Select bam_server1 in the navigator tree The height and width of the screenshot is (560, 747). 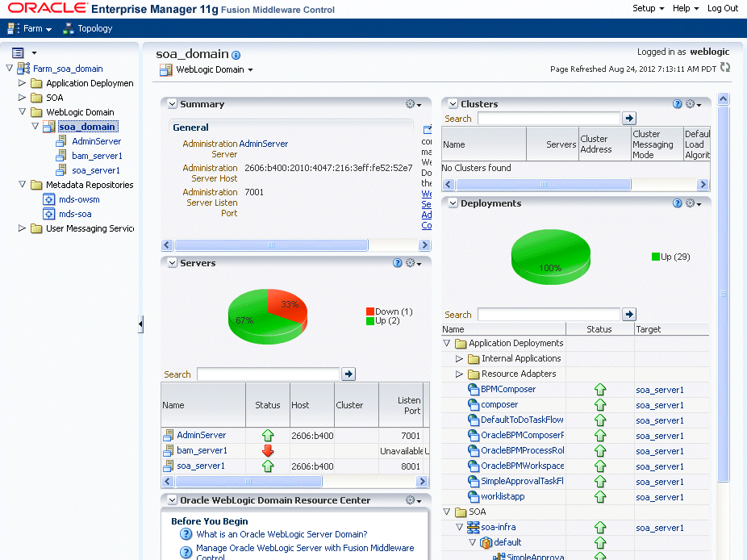97,156
